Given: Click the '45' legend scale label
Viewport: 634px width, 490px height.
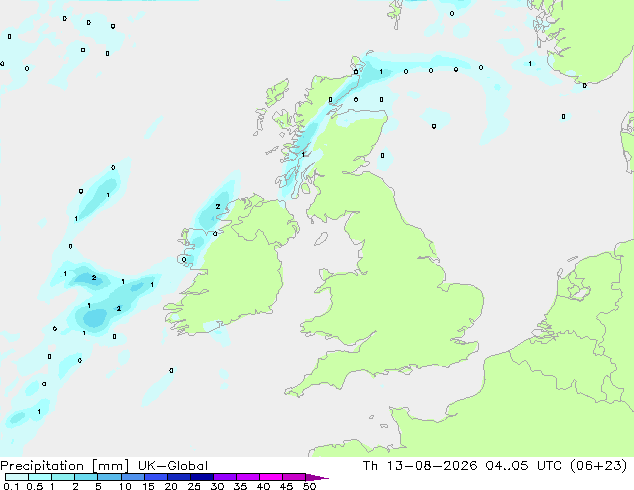Looking at the screenshot, I should point(286,486).
